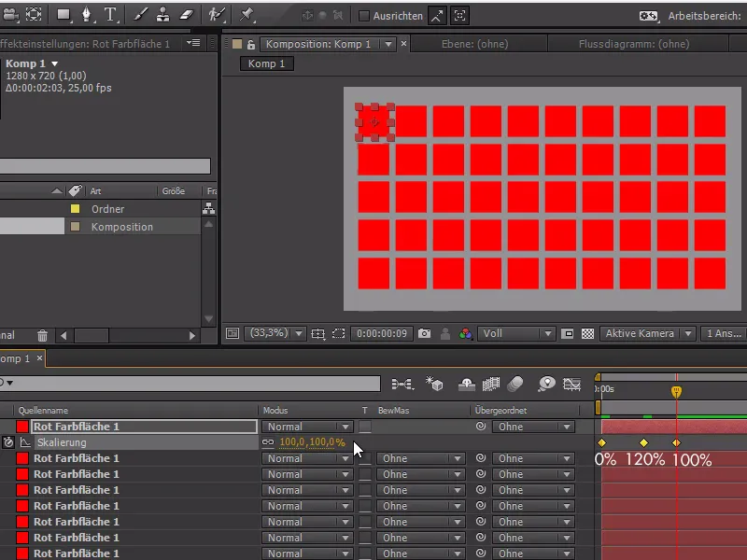Toggle the composition viewer lock icon

250,45
